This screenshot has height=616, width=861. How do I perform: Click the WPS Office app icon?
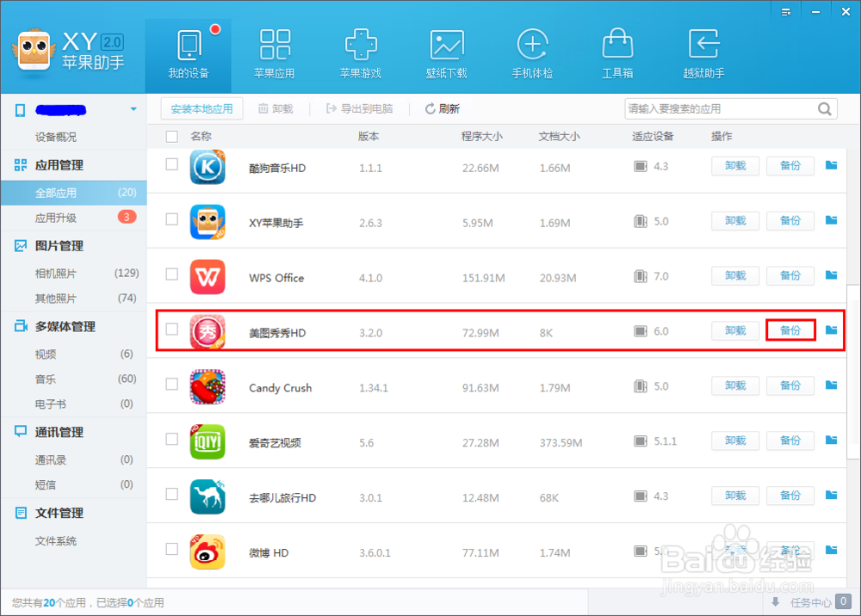[x=208, y=277]
